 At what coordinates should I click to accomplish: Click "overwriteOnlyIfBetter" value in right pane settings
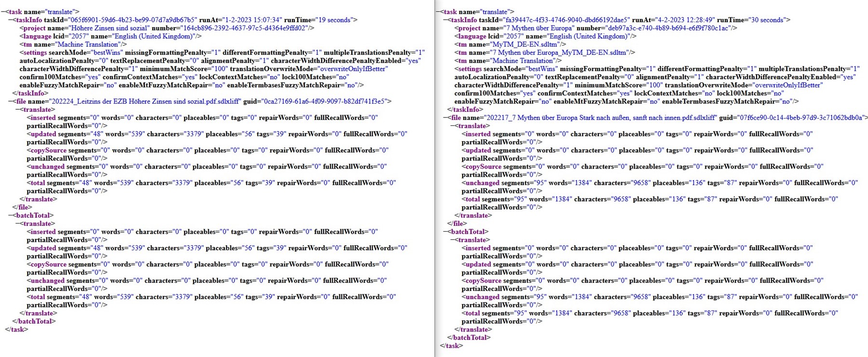point(788,85)
